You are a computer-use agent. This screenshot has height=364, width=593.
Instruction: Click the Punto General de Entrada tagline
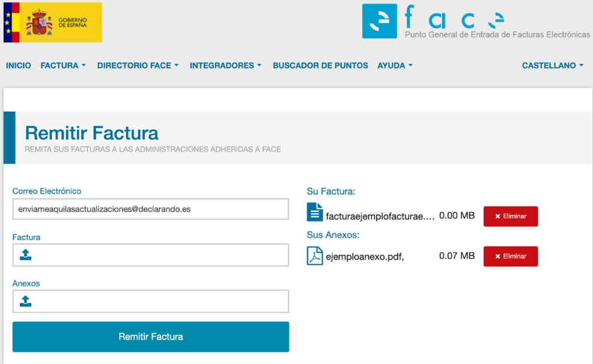[497, 35]
